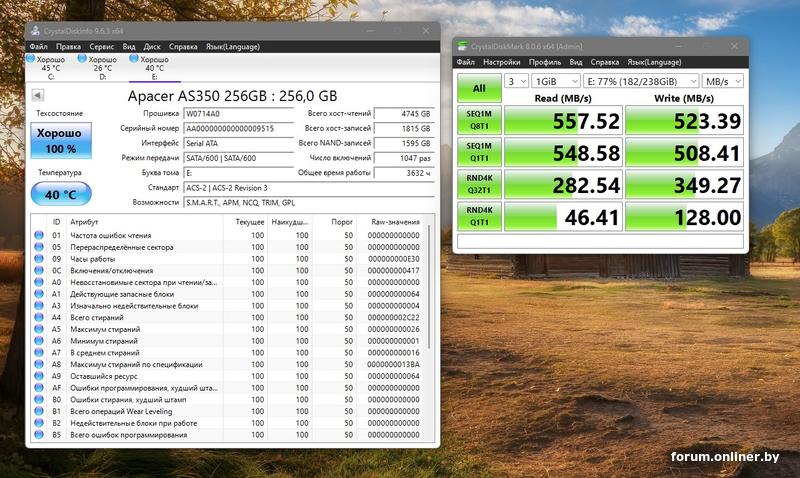Click the 128.00 RND4K write result

pos(684,217)
